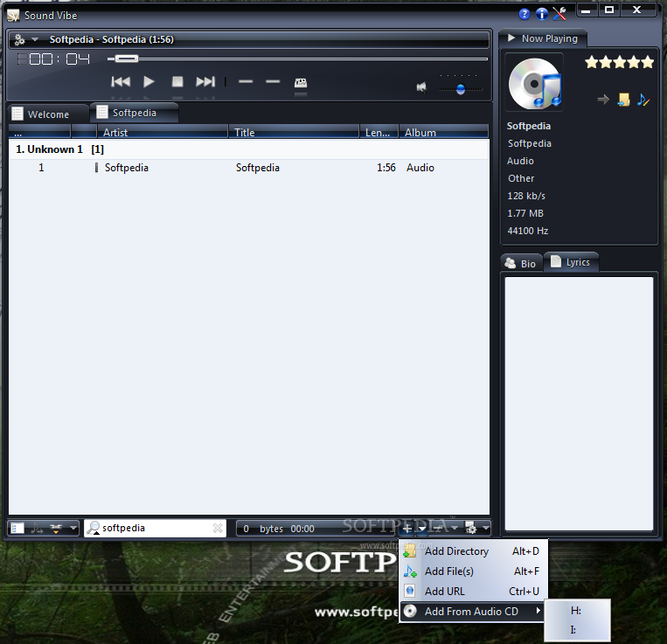Click the Audio album cell in the playlist
Viewport: 667px width, 644px height.
point(420,168)
